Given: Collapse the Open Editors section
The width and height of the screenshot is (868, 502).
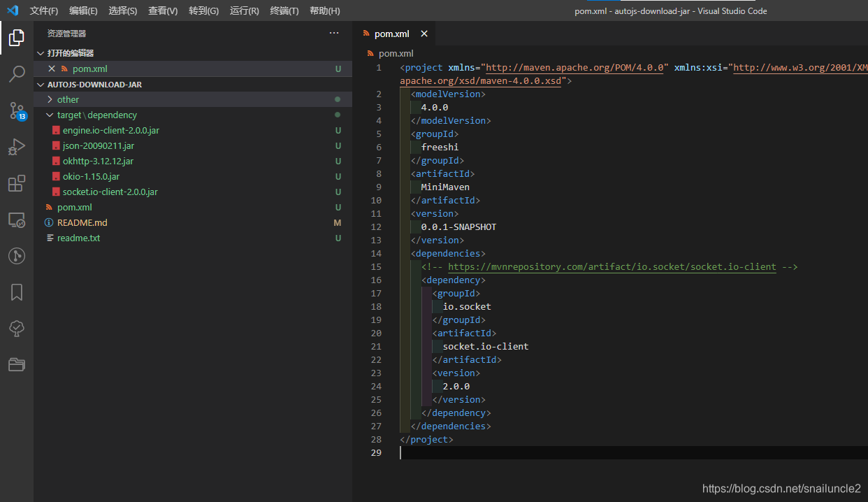Looking at the screenshot, I should click(41, 53).
